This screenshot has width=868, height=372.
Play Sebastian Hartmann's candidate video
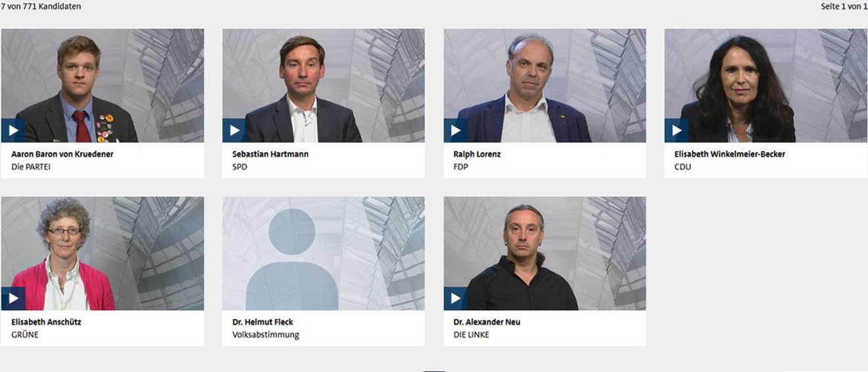point(234,130)
